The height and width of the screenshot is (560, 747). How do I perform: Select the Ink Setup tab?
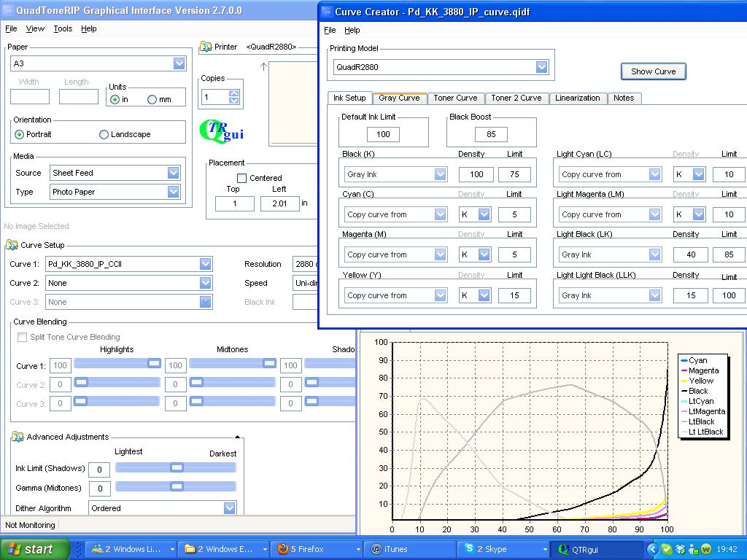pyautogui.click(x=349, y=98)
